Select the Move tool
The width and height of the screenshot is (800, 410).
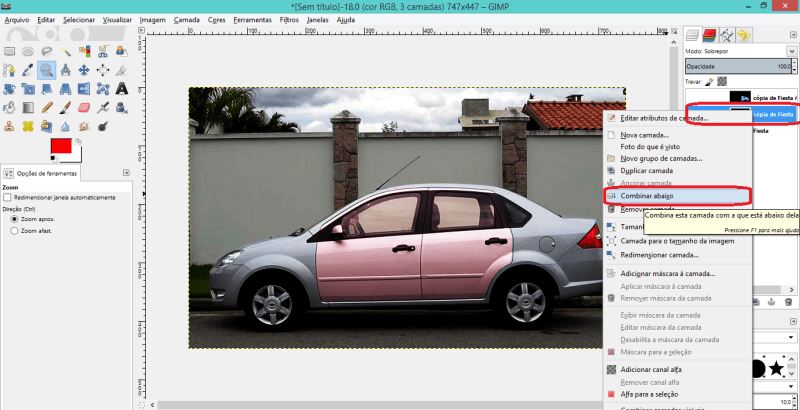pos(84,70)
